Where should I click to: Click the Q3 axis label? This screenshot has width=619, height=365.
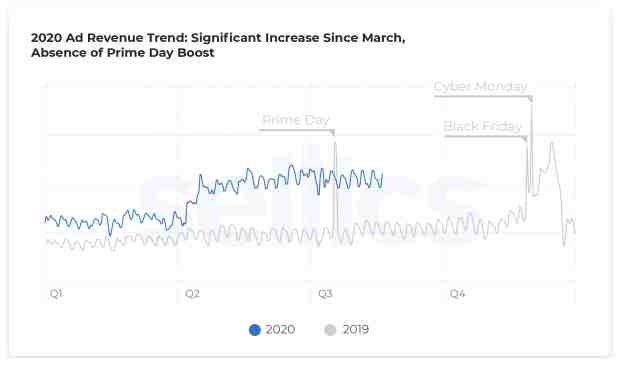coord(325,294)
